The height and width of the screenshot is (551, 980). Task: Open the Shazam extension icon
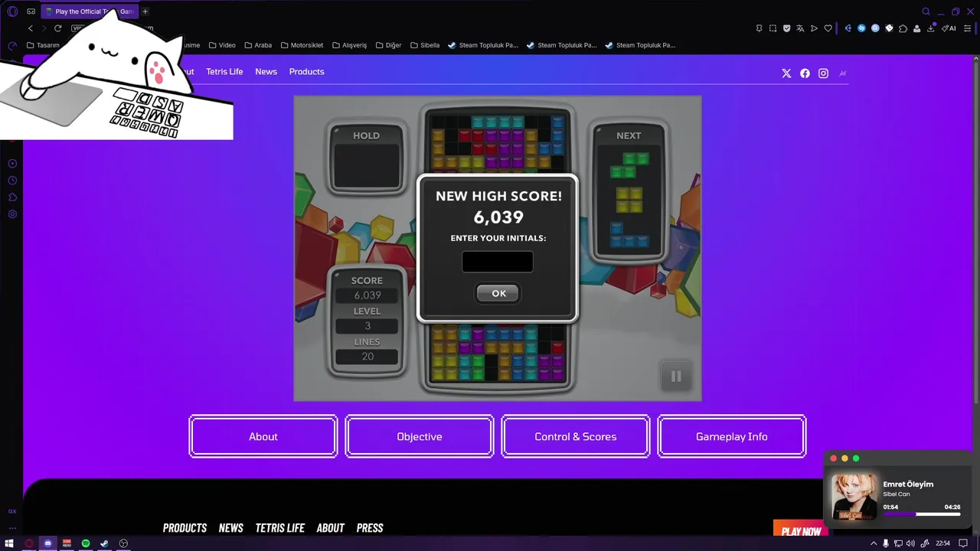point(861,28)
